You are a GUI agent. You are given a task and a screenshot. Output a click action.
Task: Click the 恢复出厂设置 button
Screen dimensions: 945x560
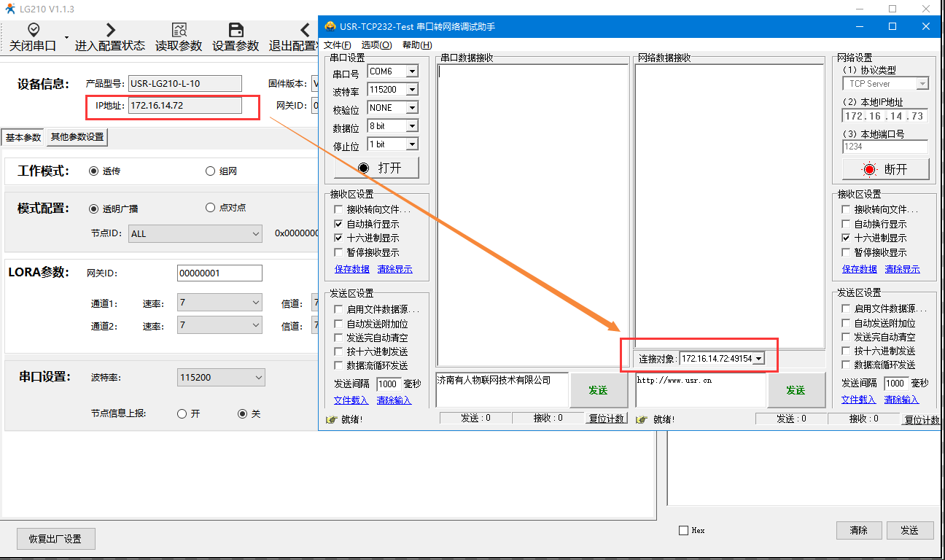55,540
